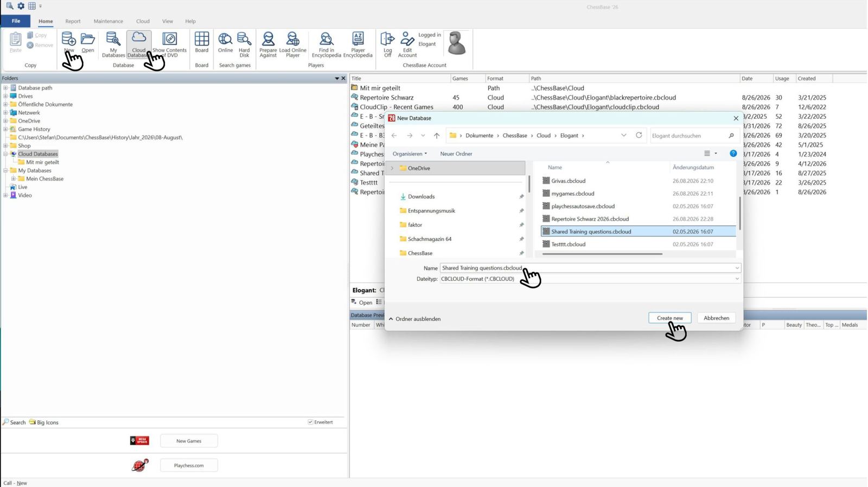The image size is (868, 487).
Task: Go back in the New Database dialog
Action: (x=394, y=136)
